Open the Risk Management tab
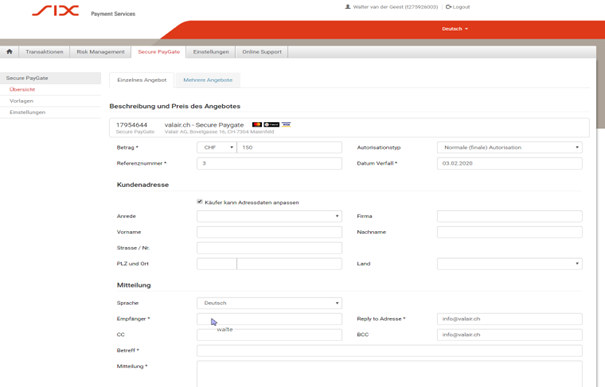 pyautogui.click(x=100, y=52)
